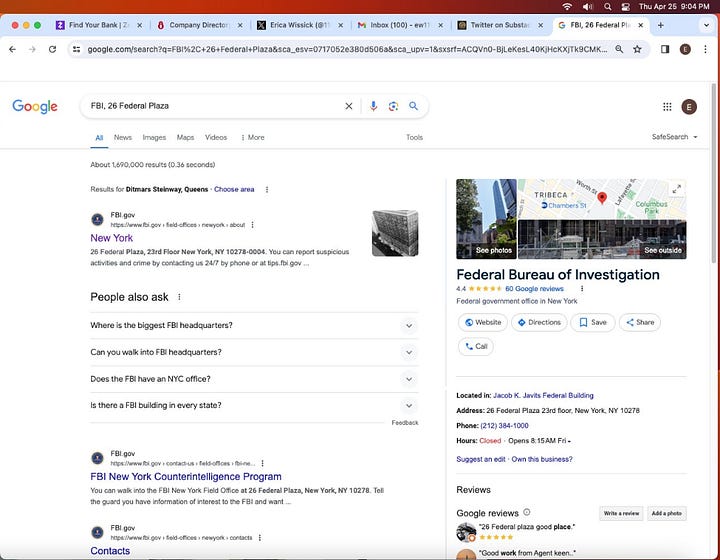This screenshot has width=720, height=560.
Task: Click the Save button in the knowledge panel
Action: tap(593, 322)
